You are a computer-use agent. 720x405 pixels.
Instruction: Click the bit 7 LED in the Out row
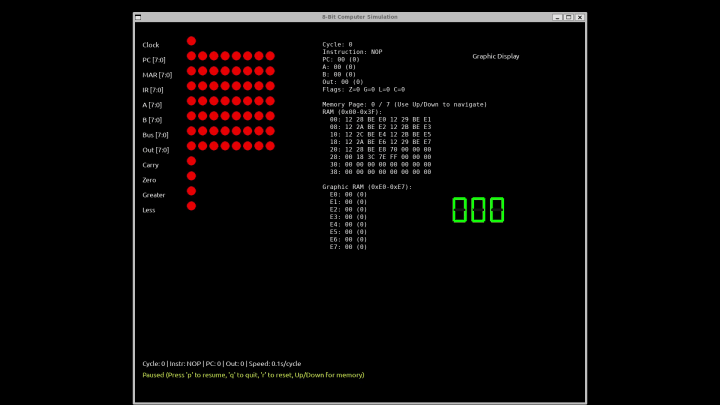point(191,146)
